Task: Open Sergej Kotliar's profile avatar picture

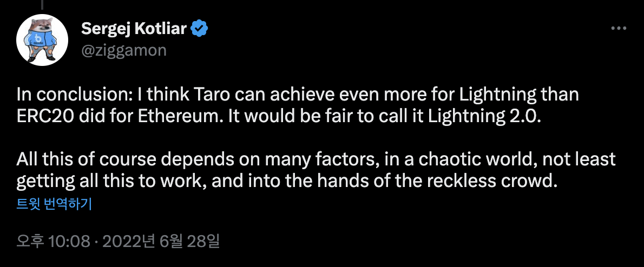Action: tap(42, 42)
